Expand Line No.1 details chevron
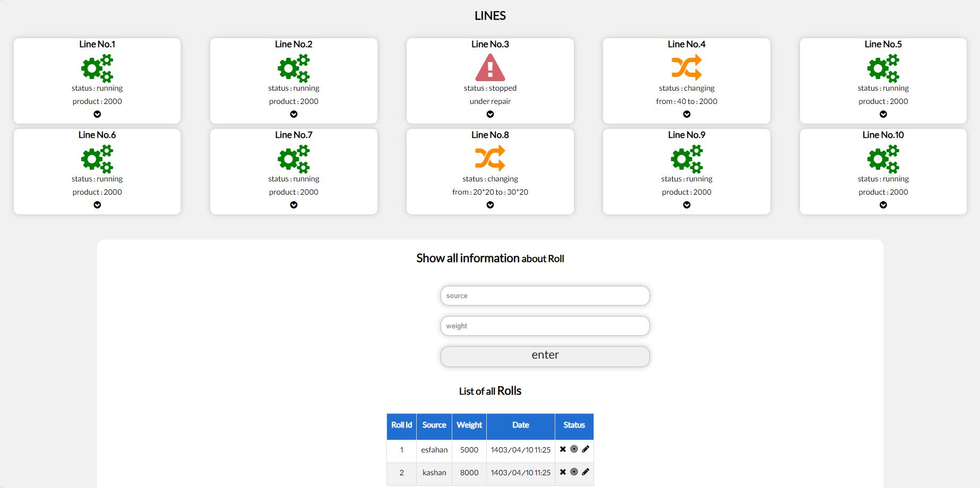Viewport: 980px width, 488px height. tap(97, 114)
